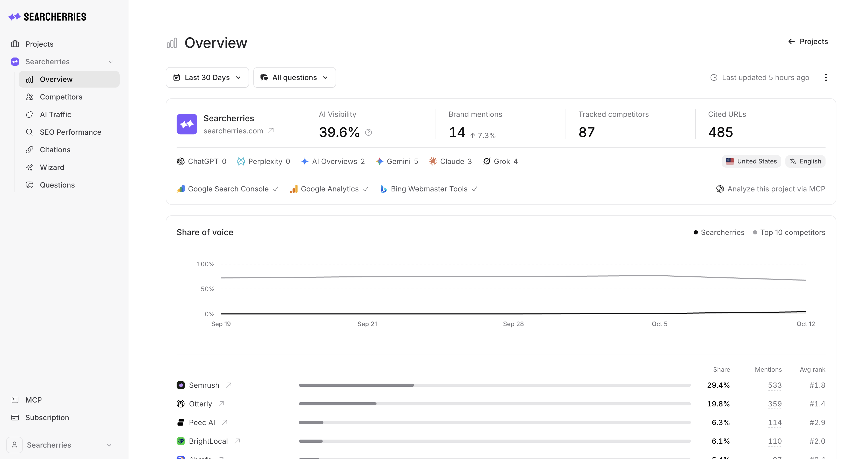Viewport: 868px width, 459px height.
Task: Click the AI Visibility help question icon
Action: click(x=369, y=132)
